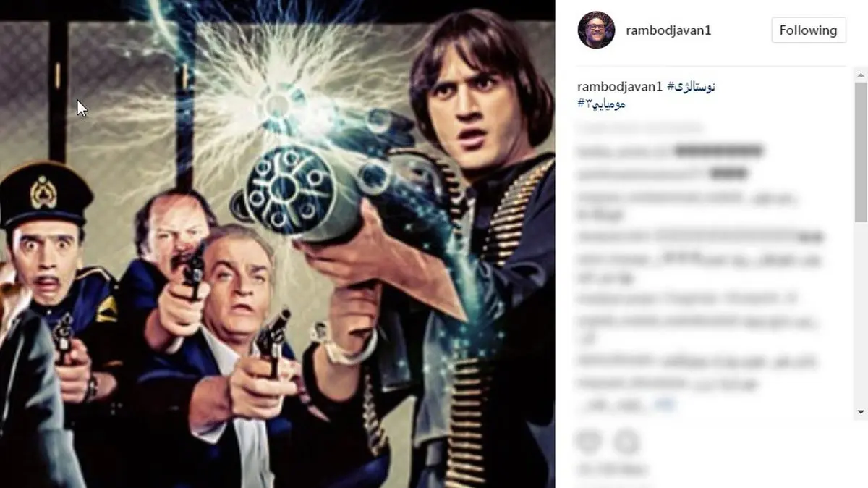Viewport: 868px width, 488px height.
Task: Open the #مومیایی۳ hashtag link
Action: (x=601, y=104)
